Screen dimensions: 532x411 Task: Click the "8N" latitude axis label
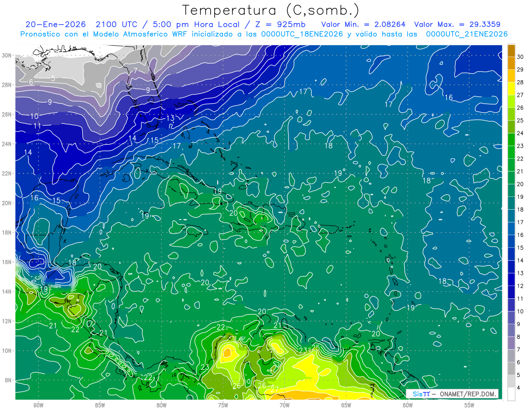click(x=8, y=380)
